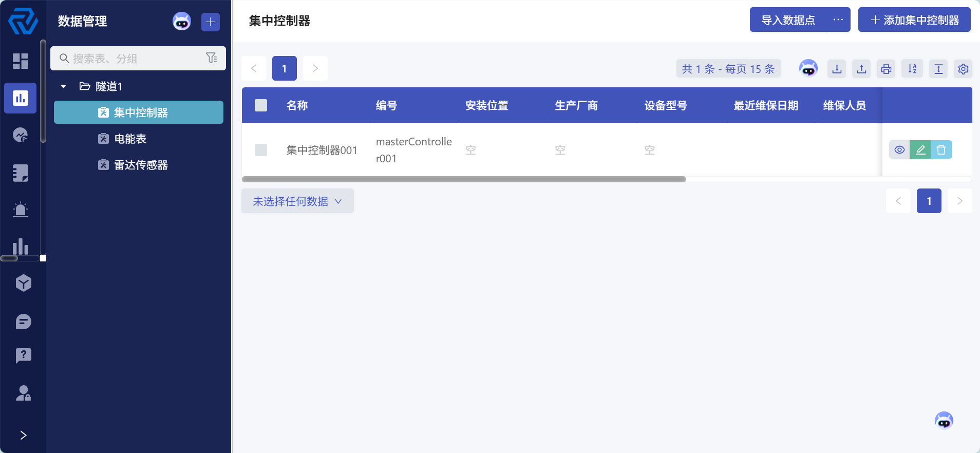Click the 最近维保日期 column header
Screen dimensions: 980x453
pyautogui.click(x=766, y=105)
